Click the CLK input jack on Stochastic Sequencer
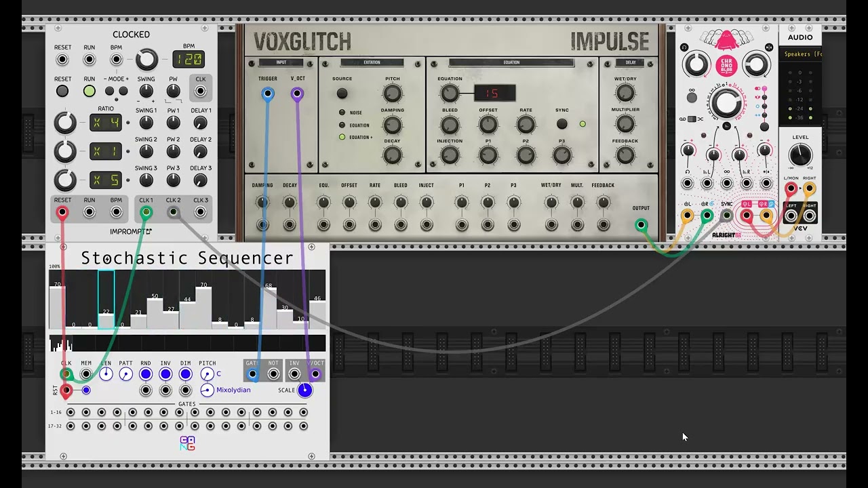This screenshot has height=488, width=868. tap(66, 374)
